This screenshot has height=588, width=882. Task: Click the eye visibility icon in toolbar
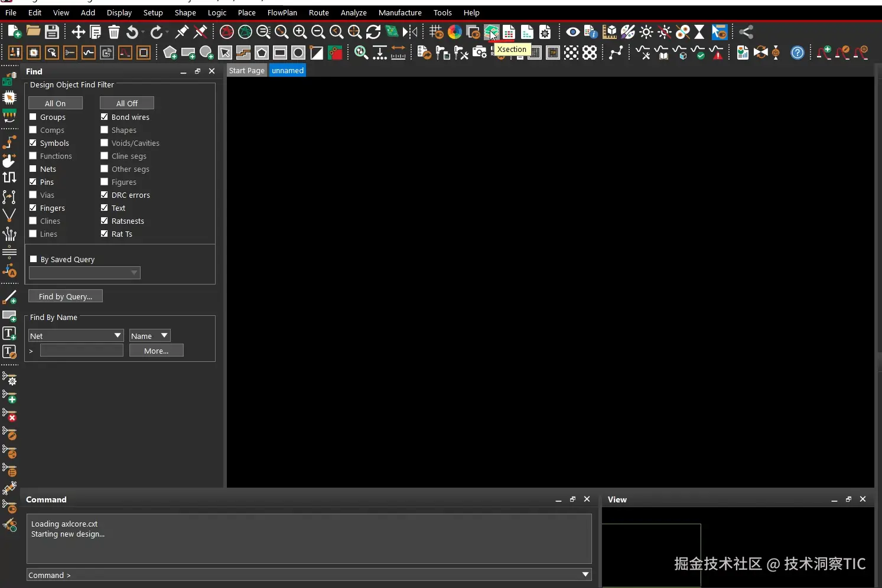coord(572,32)
